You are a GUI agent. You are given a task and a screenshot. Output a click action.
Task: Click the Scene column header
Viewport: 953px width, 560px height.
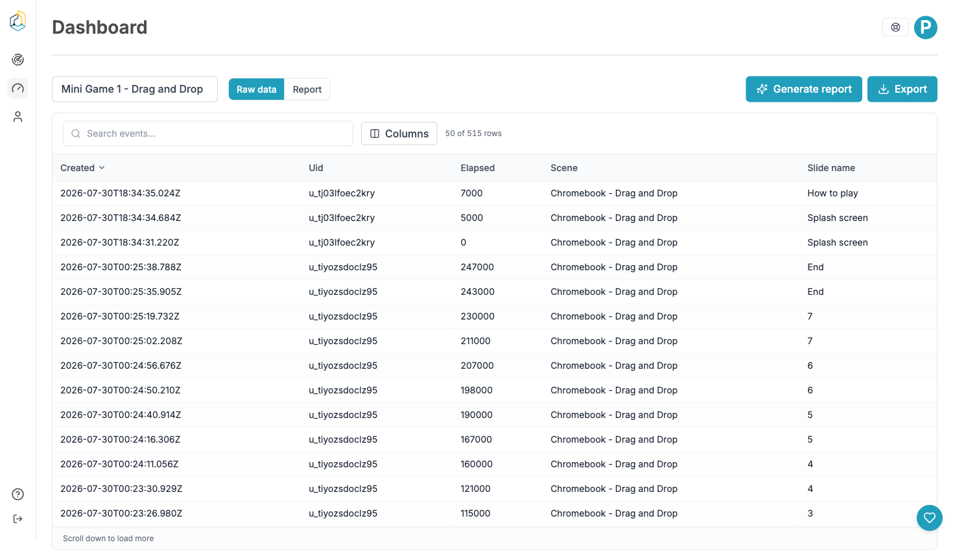[x=564, y=168]
